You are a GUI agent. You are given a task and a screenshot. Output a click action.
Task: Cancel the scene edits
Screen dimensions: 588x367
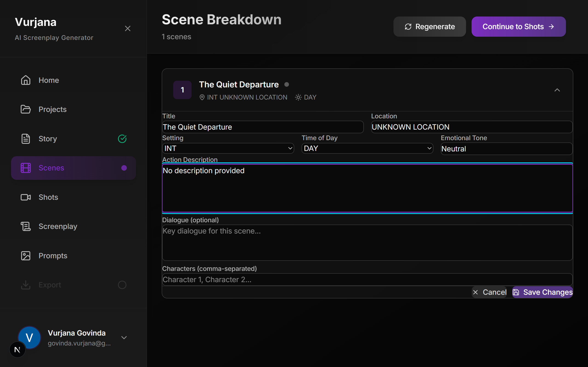(x=490, y=292)
